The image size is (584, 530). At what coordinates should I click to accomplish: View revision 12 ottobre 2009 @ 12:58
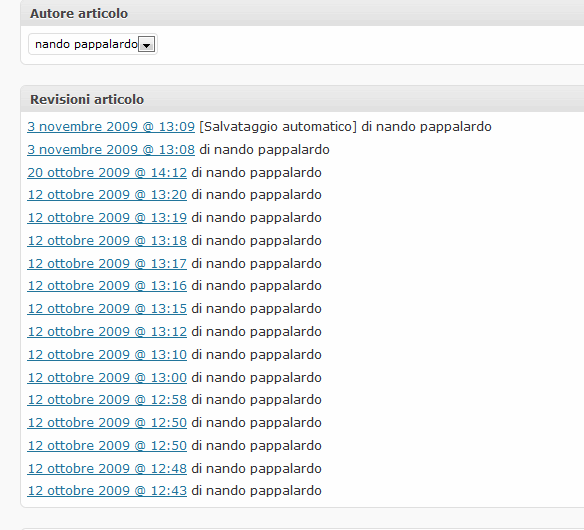pos(107,400)
